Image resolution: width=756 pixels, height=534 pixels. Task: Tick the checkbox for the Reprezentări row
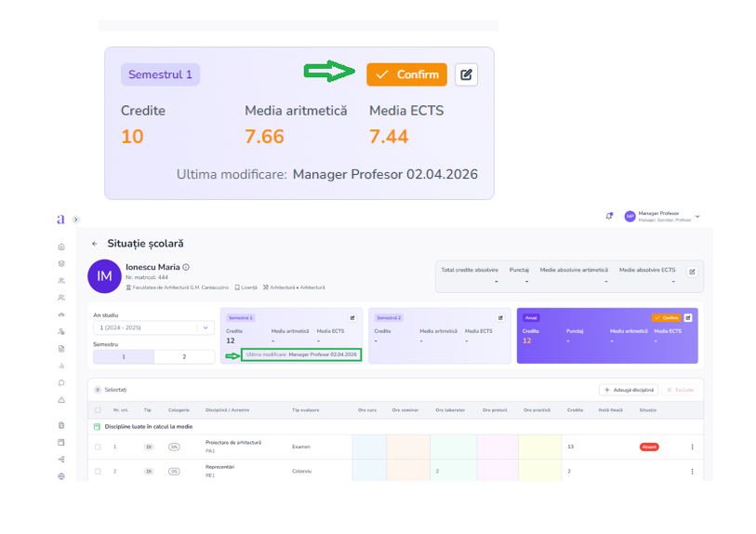(x=98, y=472)
